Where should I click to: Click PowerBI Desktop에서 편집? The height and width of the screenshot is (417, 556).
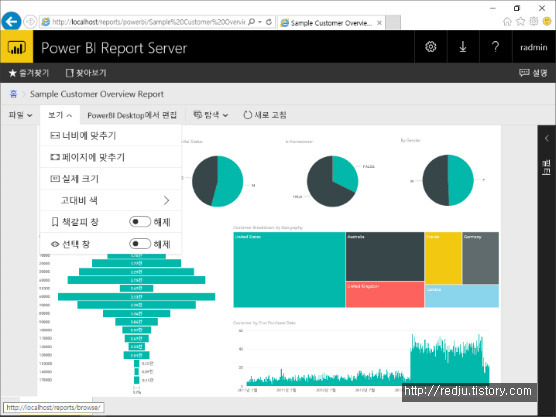(132, 115)
